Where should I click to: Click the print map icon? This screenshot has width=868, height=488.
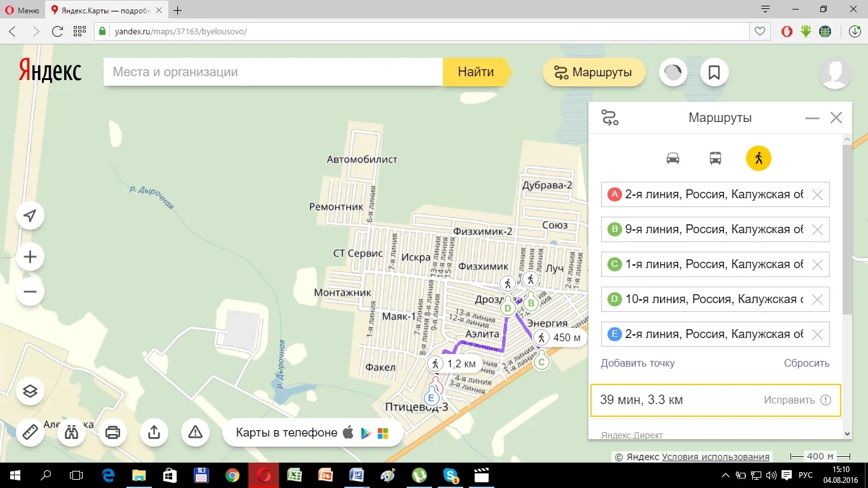click(112, 432)
